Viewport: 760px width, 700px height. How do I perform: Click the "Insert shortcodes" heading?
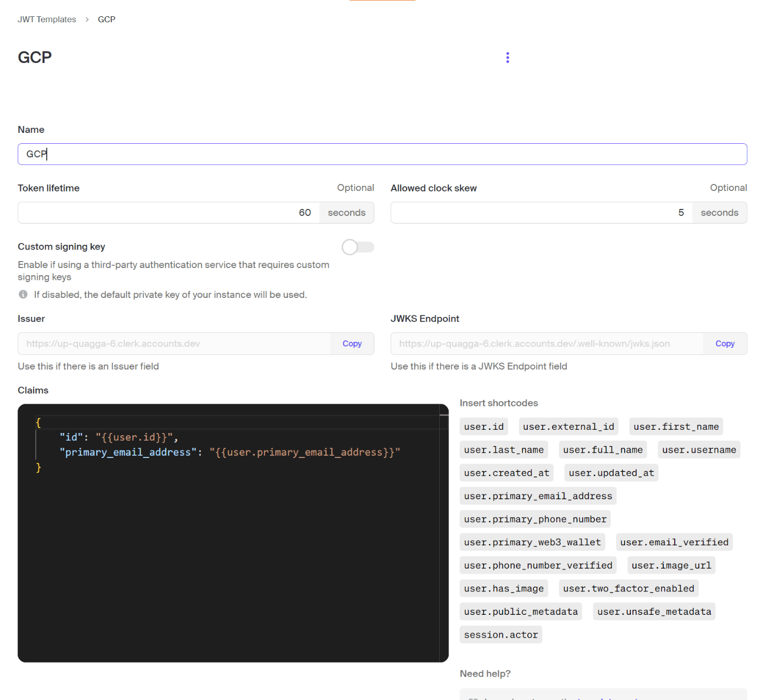point(498,403)
